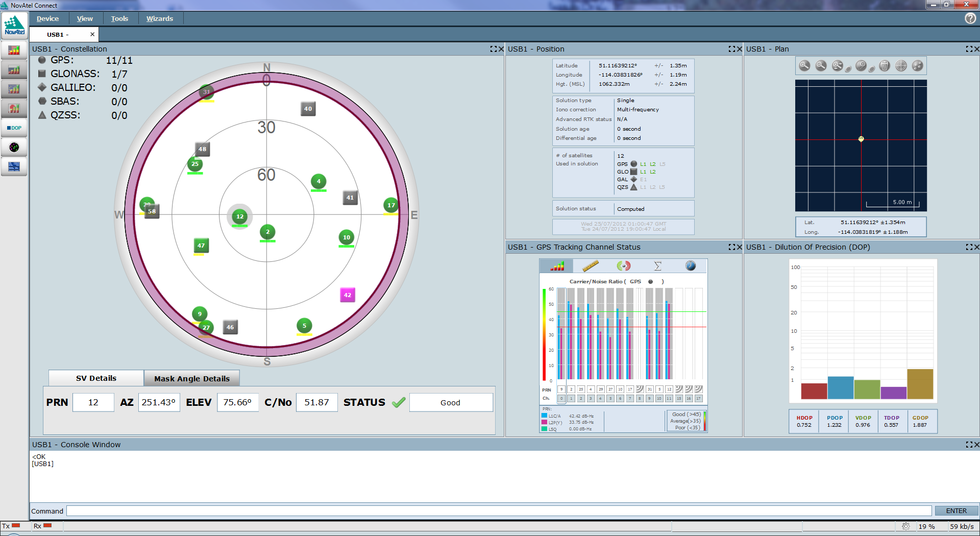Toggle the small oval beside zoom-fit icon
This screenshot has width=980, height=536.
[x=848, y=69]
